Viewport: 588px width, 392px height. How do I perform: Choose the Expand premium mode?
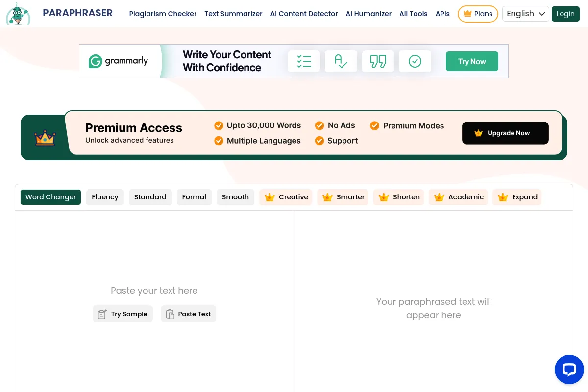517,197
